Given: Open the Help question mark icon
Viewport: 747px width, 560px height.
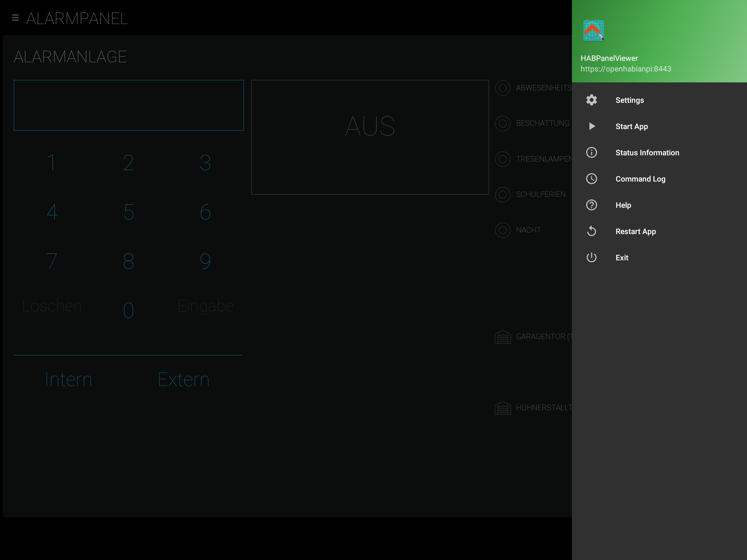Looking at the screenshot, I should pyautogui.click(x=591, y=205).
